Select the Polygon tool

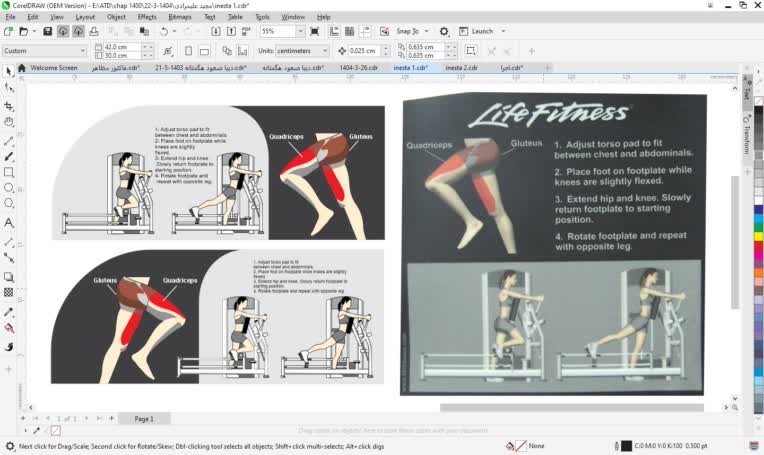click(8, 203)
